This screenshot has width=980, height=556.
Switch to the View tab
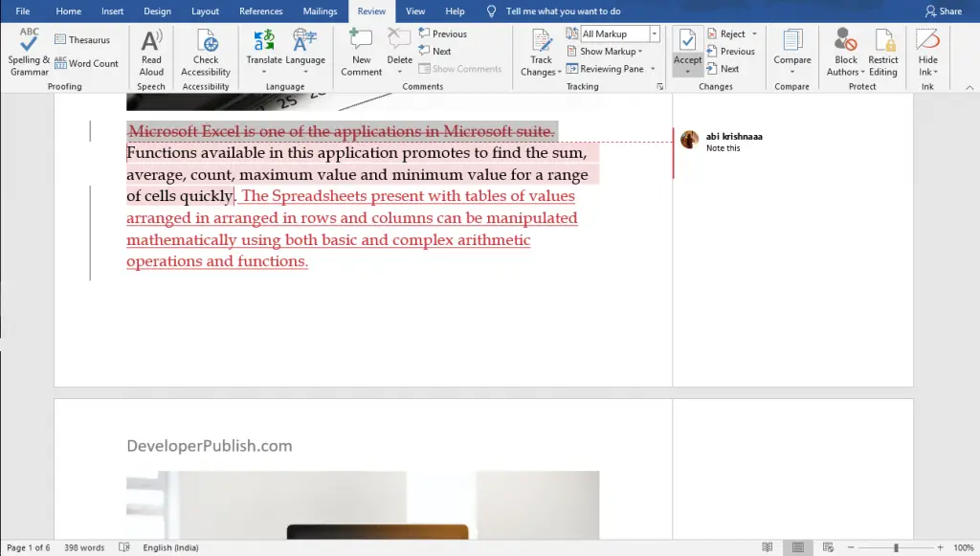(x=415, y=11)
